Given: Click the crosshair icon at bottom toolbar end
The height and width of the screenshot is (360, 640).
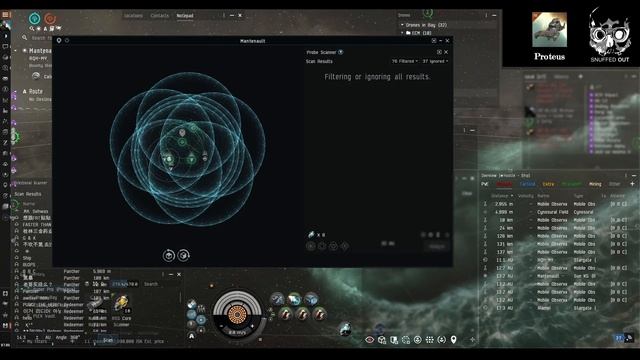Looking at the screenshot, I should point(473,340).
